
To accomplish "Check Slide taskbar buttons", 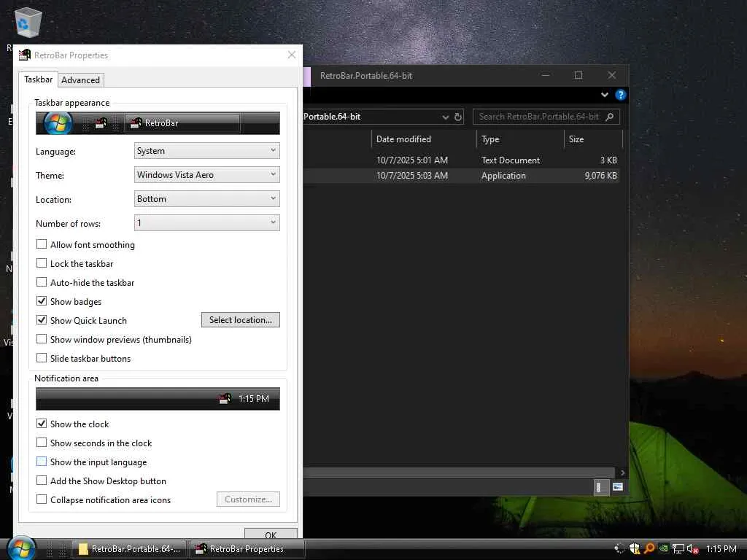I will [42, 358].
